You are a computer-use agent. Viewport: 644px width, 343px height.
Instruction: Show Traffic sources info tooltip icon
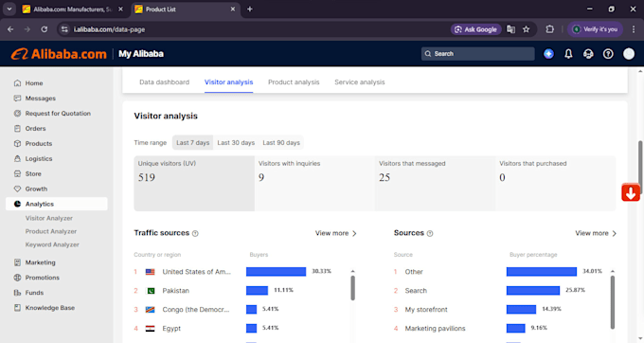(x=195, y=233)
